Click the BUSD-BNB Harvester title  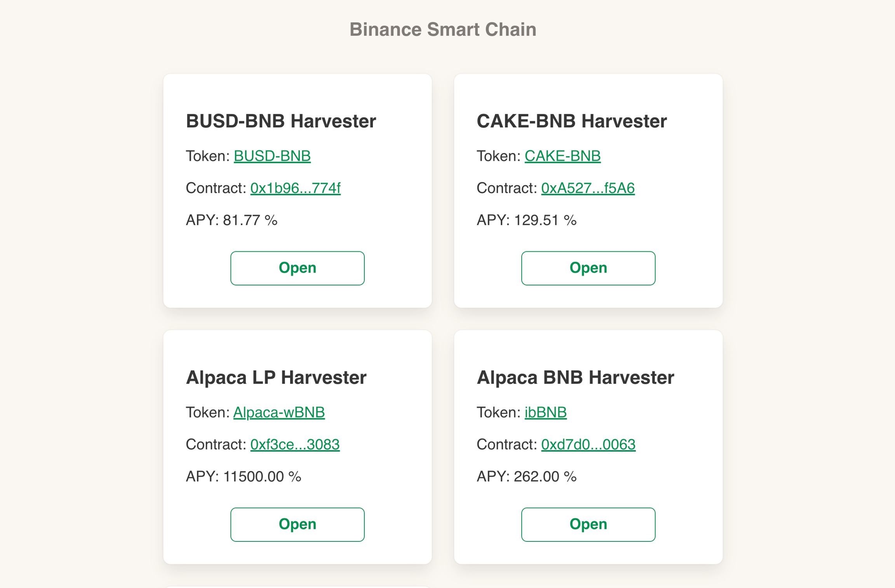[280, 121]
